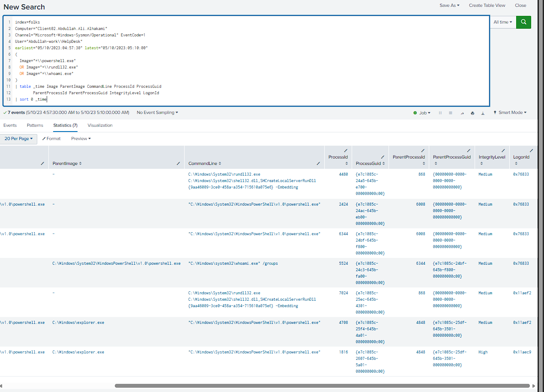Click the Close button
Viewport: 544px width, 392px height.
click(520, 6)
